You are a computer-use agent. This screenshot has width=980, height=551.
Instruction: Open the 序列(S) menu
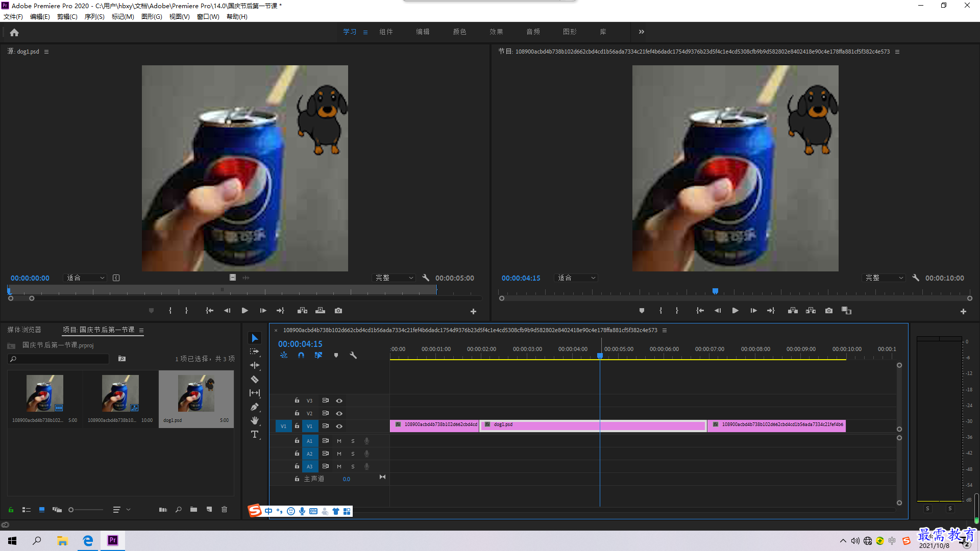(x=94, y=17)
